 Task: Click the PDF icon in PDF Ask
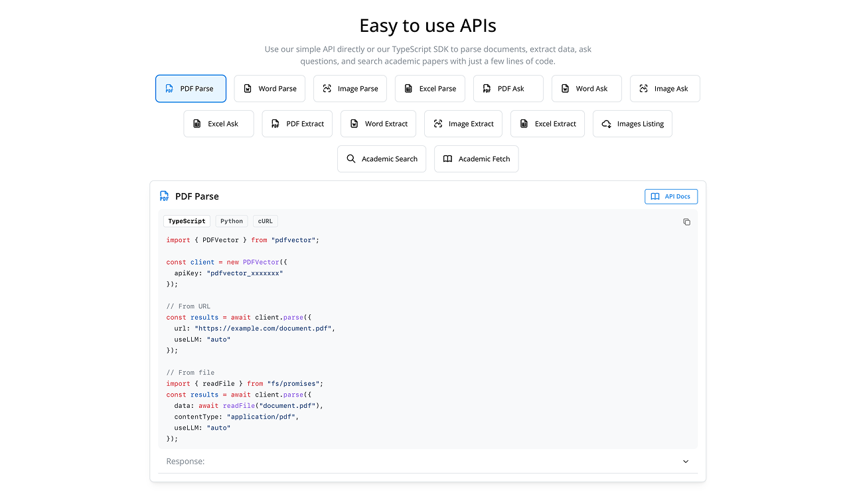point(487,89)
